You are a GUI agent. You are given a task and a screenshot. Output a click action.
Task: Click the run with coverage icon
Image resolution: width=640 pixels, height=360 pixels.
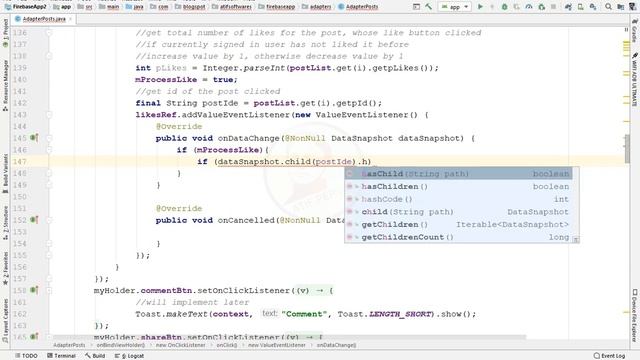click(517, 7)
